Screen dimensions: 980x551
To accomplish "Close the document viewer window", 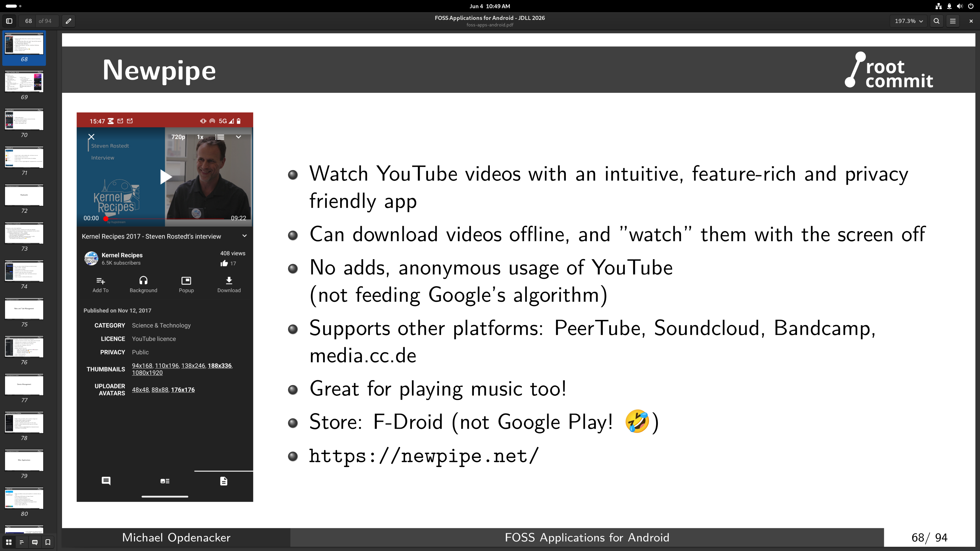I will coord(971,21).
